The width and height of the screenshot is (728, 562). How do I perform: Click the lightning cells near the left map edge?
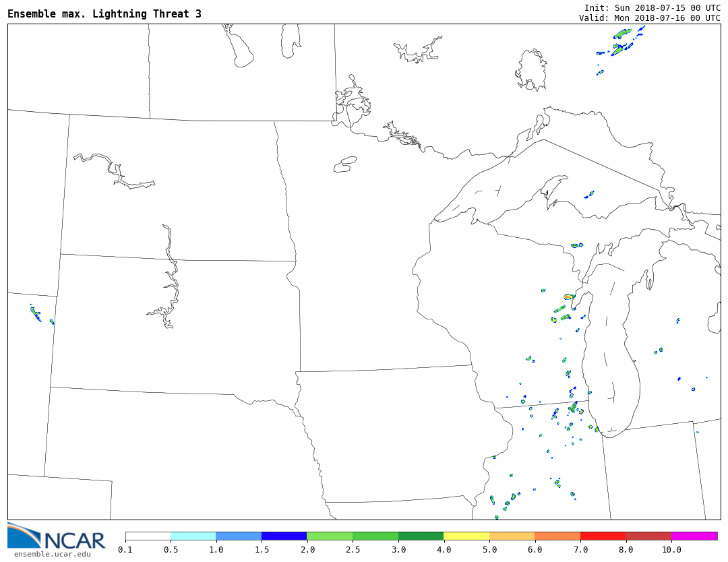tap(36, 313)
